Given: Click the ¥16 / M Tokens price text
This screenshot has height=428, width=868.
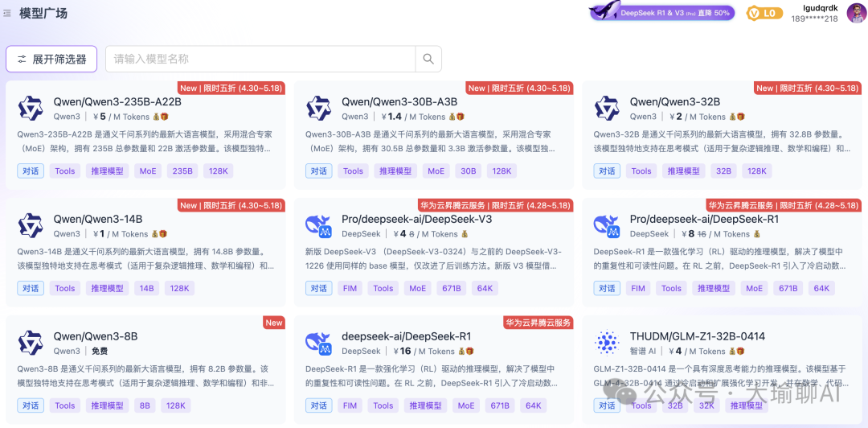Looking at the screenshot, I should 424,351.
